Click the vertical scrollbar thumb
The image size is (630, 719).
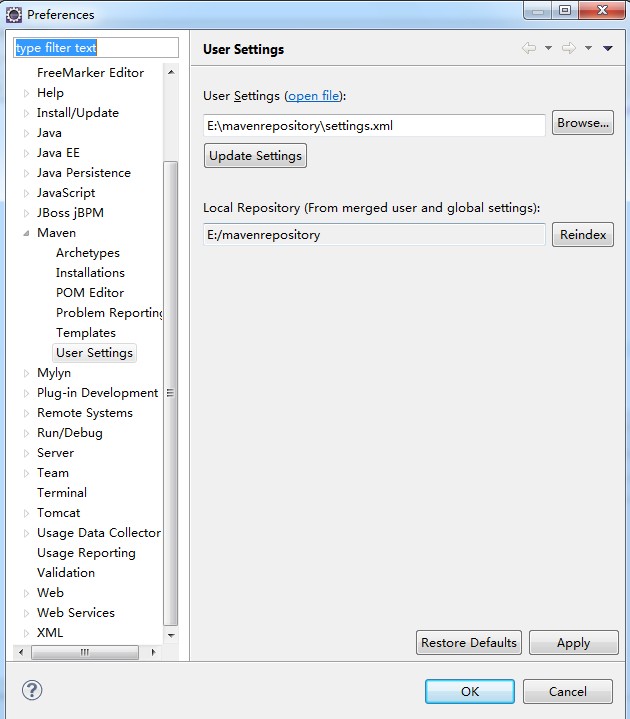(x=171, y=393)
